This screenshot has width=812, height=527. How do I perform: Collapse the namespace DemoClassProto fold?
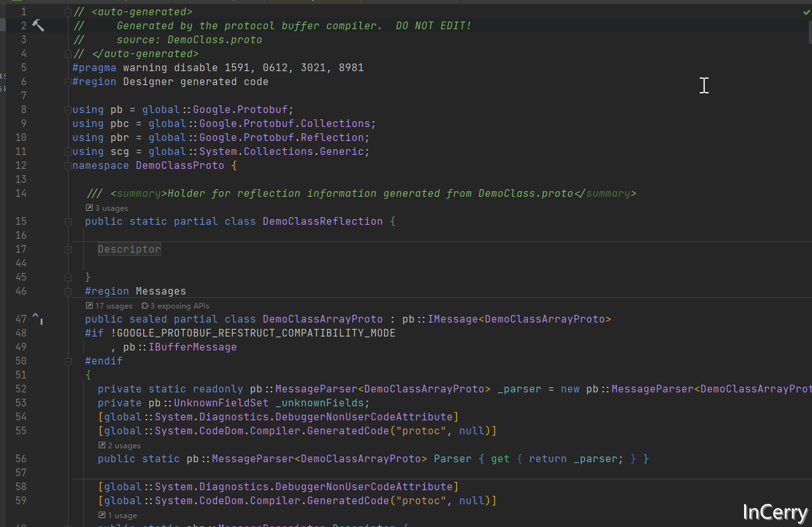67,165
